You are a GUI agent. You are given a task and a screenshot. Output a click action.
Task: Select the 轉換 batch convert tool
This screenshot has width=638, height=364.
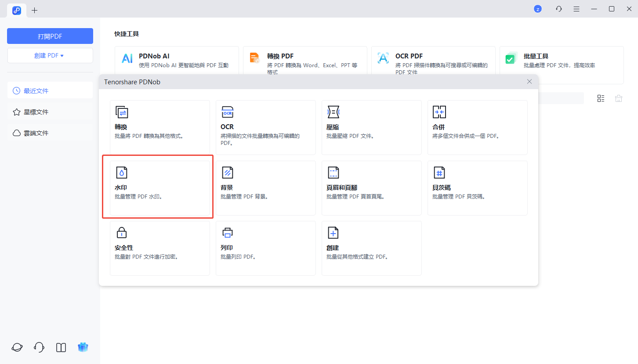click(x=159, y=127)
